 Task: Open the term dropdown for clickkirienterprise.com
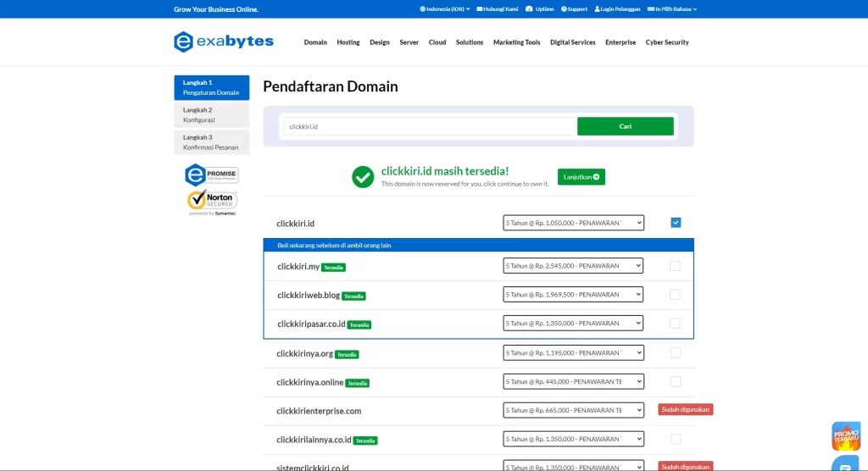[x=574, y=410]
